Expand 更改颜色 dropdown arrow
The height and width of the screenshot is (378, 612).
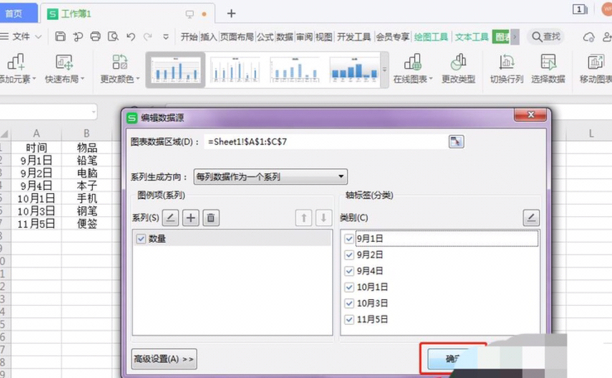(138, 79)
